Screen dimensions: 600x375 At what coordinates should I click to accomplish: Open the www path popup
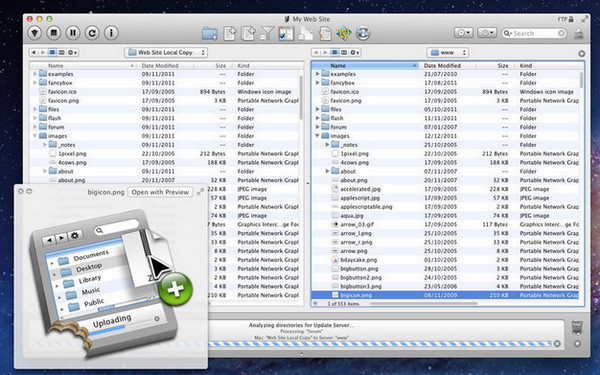[x=448, y=52]
